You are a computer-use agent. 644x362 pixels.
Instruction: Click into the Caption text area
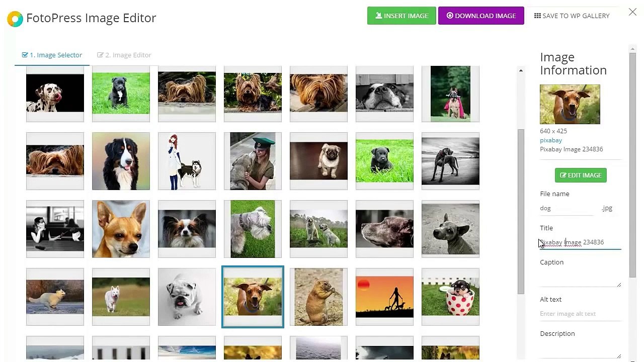[x=580, y=279]
